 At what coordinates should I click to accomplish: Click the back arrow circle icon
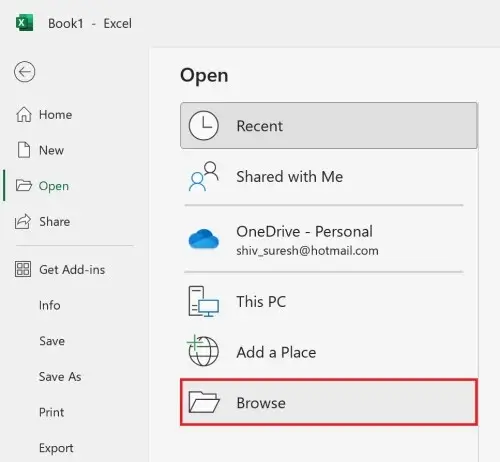tap(24, 72)
